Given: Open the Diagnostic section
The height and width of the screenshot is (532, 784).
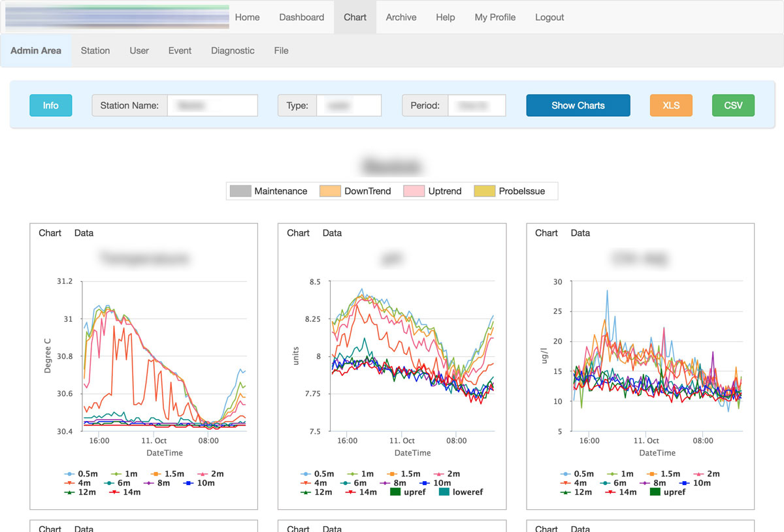Looking at the screenshot, I should click(x=233, y=50).
